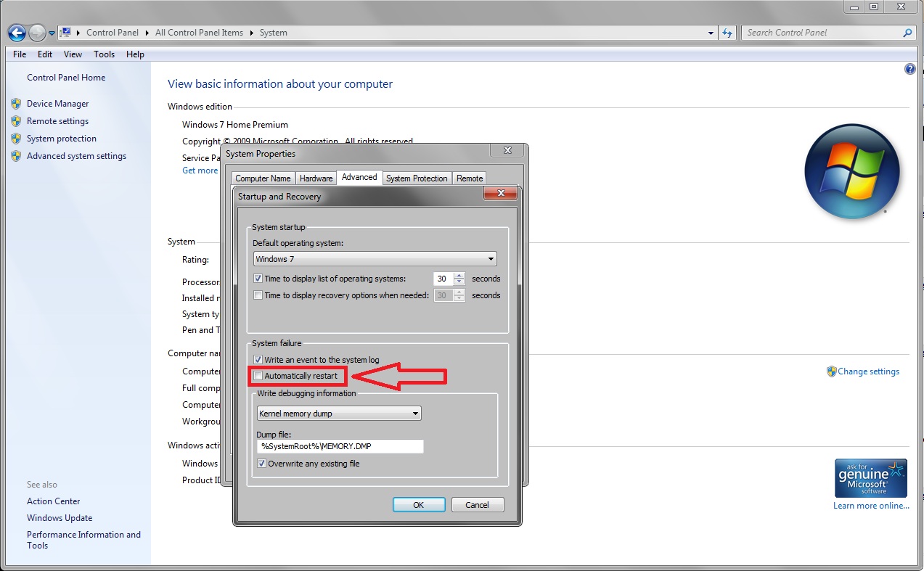Toggle Write an event to system log

pos(258,360)
